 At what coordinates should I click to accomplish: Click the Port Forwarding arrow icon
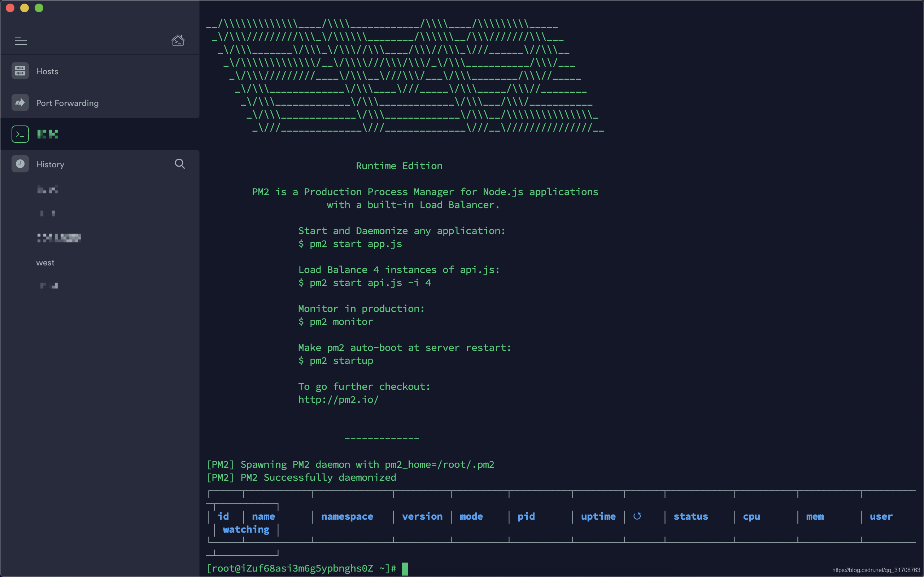coord(20,103)
